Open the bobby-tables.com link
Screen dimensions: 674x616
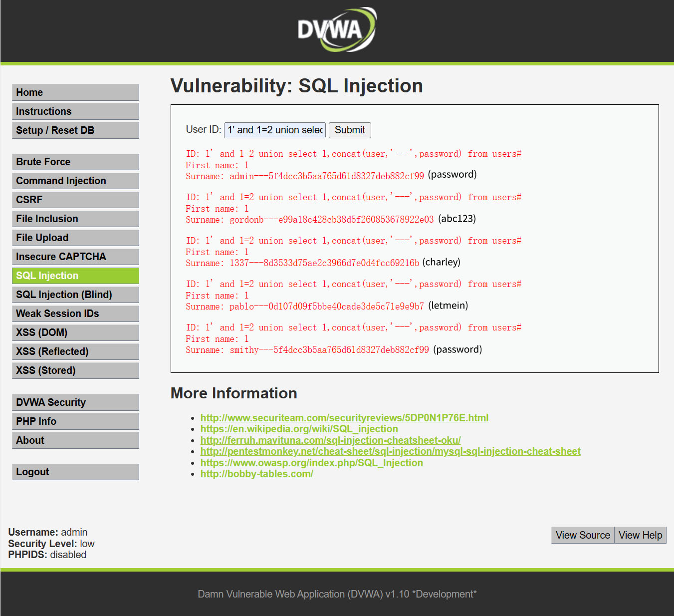(x=257, y=474)
